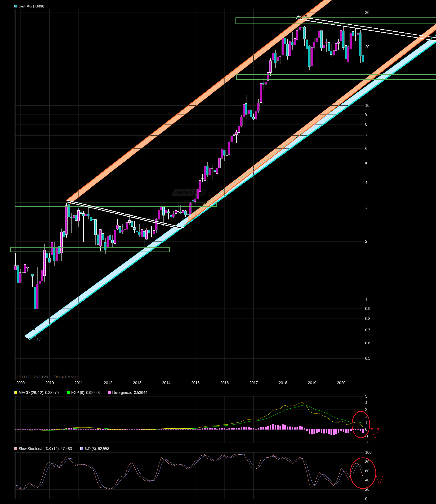Click the 2009 year label on the time axis
Screen dimensions: 436x504
tap(20, 383)
